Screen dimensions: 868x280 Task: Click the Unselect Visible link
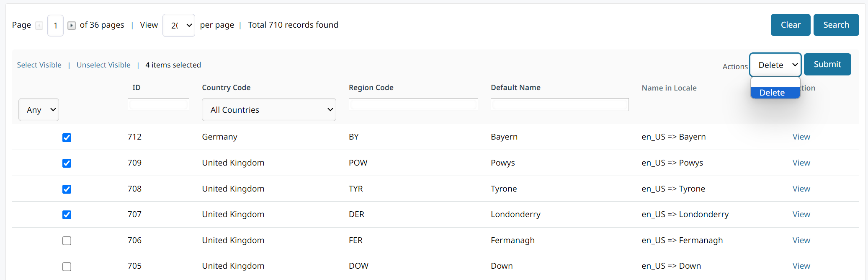pyautogui.click(x=103, y=65)
